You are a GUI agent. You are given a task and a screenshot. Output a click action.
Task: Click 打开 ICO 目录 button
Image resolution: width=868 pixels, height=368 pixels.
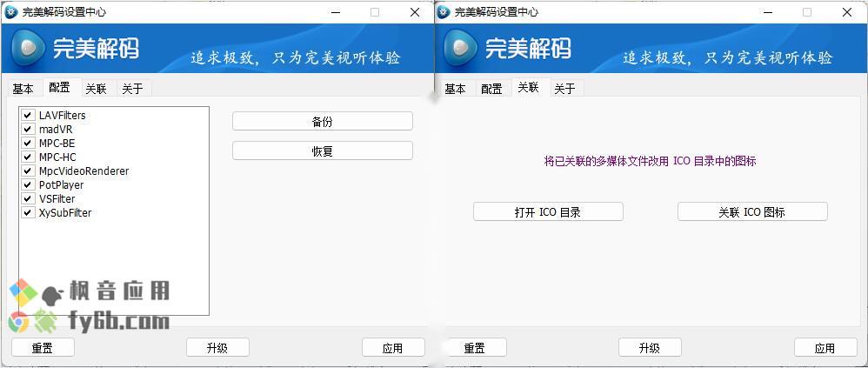(x=548, y=211)
